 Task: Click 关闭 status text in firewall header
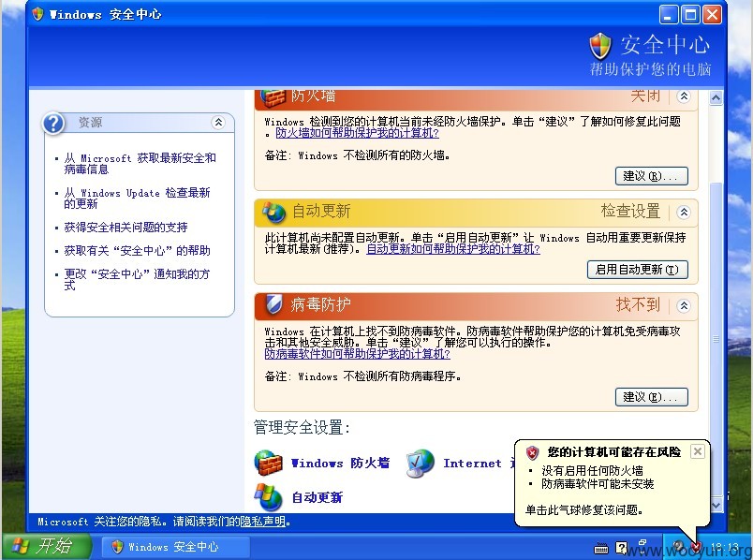(645, 96)
